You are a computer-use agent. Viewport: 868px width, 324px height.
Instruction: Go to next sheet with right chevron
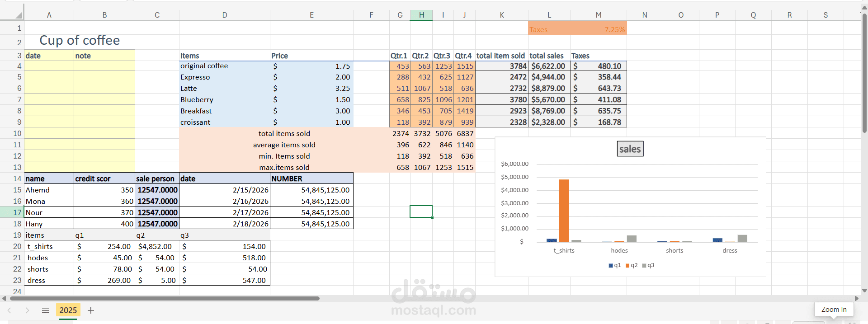27,310
